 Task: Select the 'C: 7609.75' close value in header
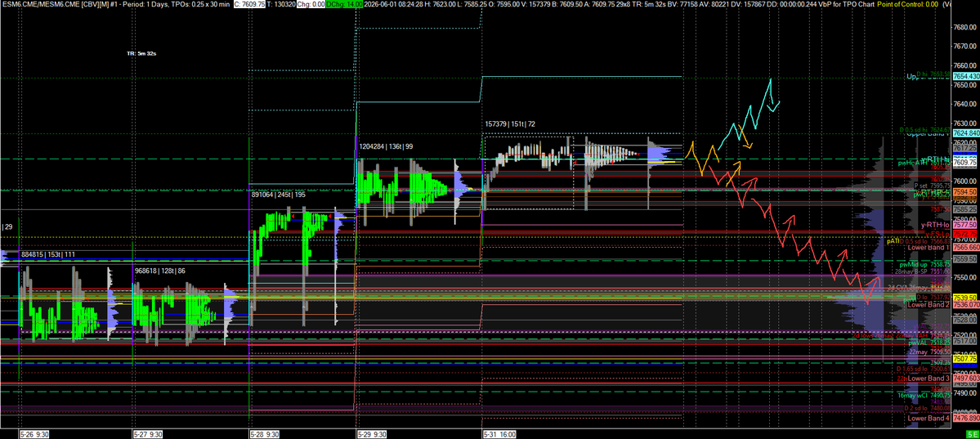tap(248, 4)
